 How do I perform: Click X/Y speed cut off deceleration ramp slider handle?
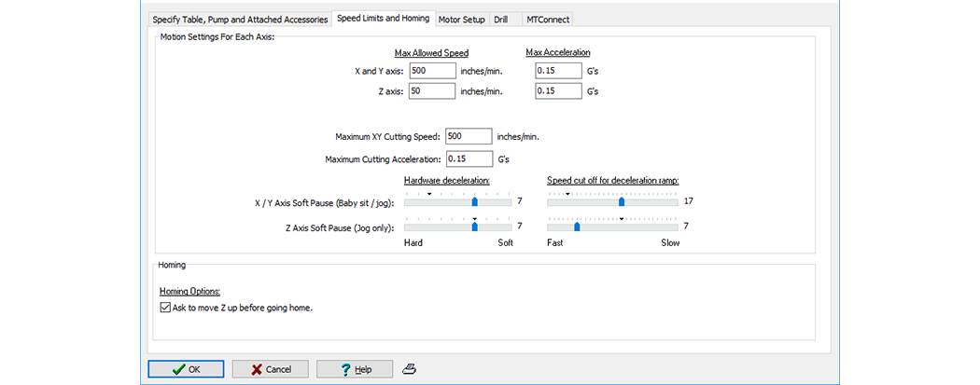pos(621,200)
